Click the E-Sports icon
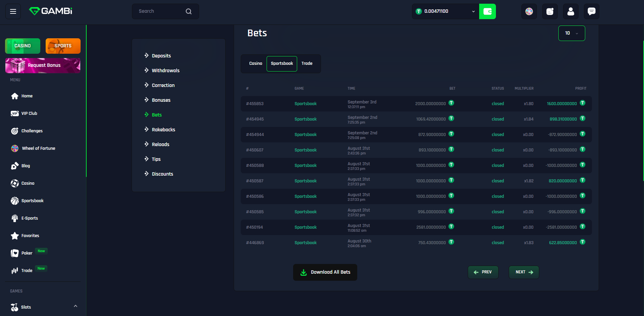Image resolution: width=644 pixels, height=316 pixels. click(15, 218)
